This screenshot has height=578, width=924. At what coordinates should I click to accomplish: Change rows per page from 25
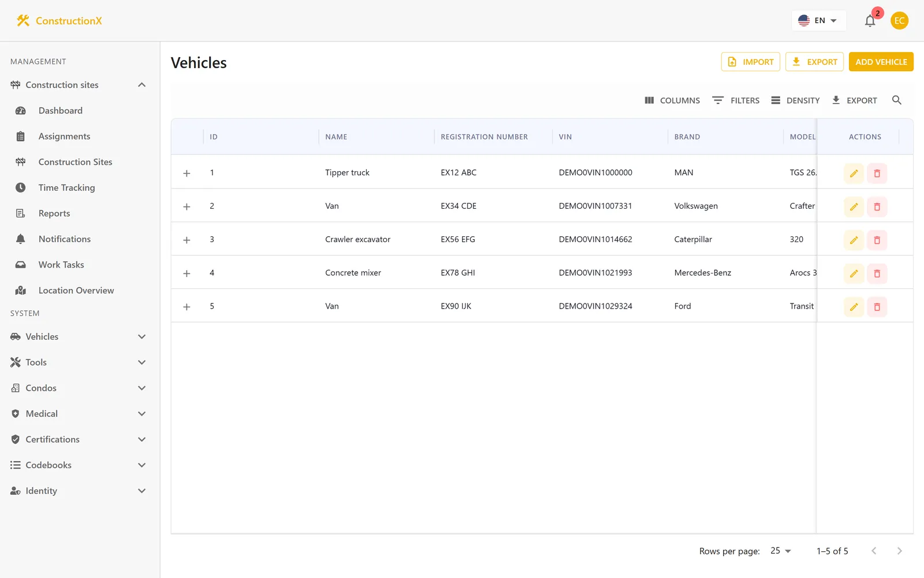781,551
